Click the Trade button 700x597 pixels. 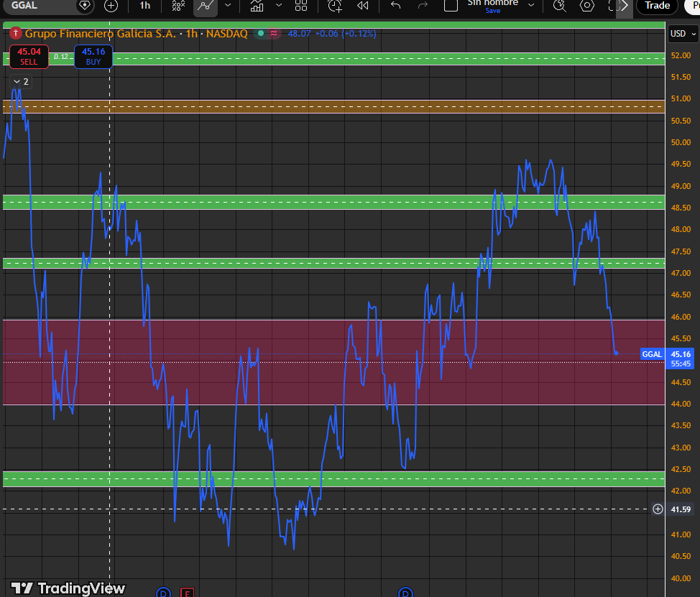(x=657, y=6)
